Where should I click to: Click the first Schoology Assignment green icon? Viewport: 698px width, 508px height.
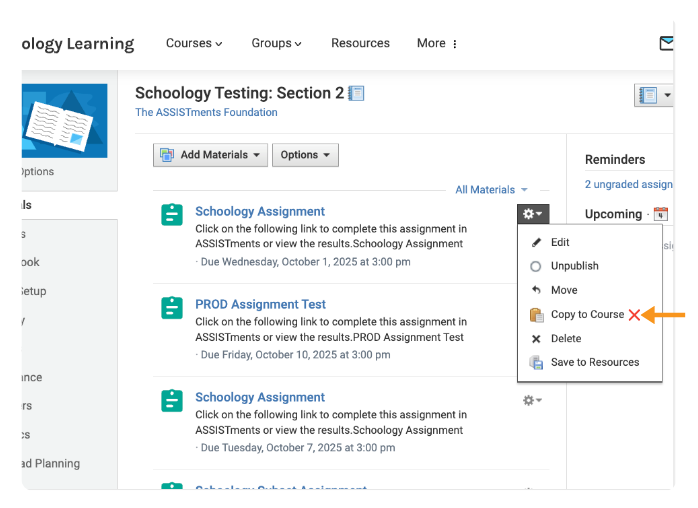pyautogui.click(x=172, y=215)
